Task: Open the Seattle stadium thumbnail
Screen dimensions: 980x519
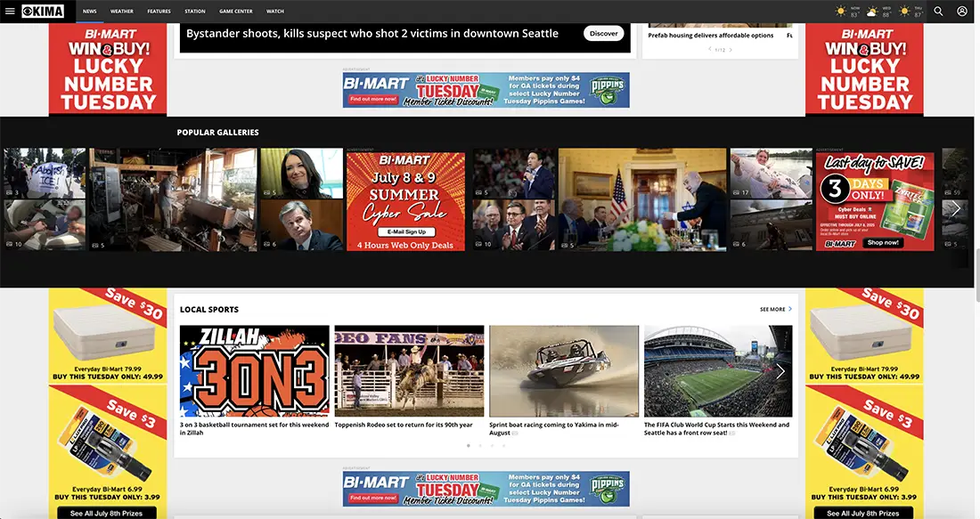Action: click(x=718, y=371)
